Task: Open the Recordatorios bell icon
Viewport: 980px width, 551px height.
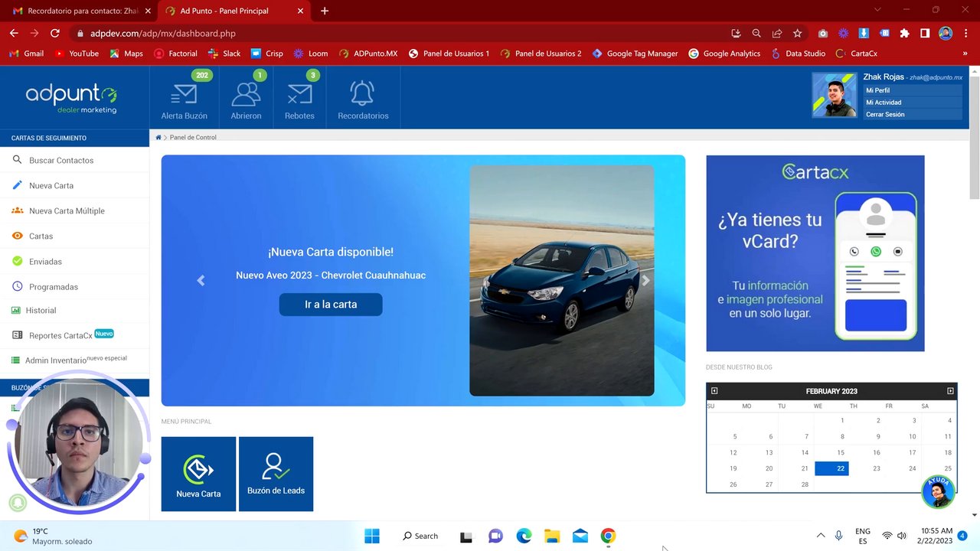Action: (362, 93)
